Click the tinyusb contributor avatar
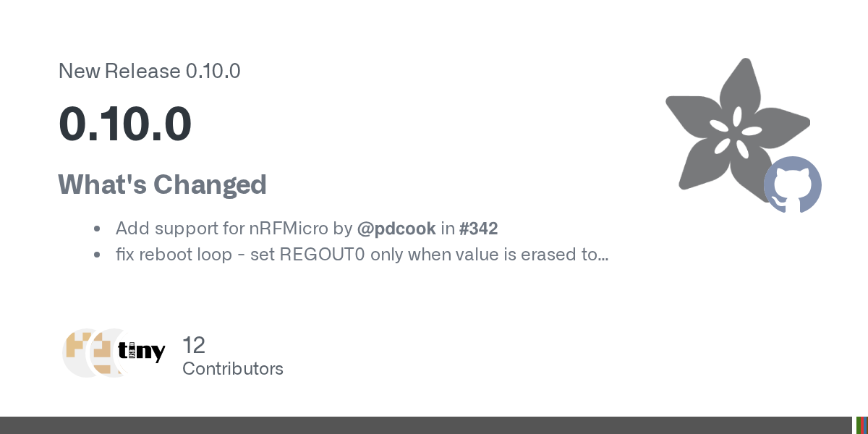868x434 pixels. (x=142, y=352)
